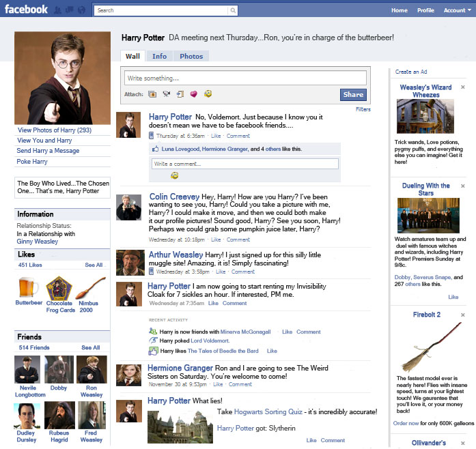Screen dimensions: 476x449
Task: Close the Ollivander's ad
Action: pos(463,444)
